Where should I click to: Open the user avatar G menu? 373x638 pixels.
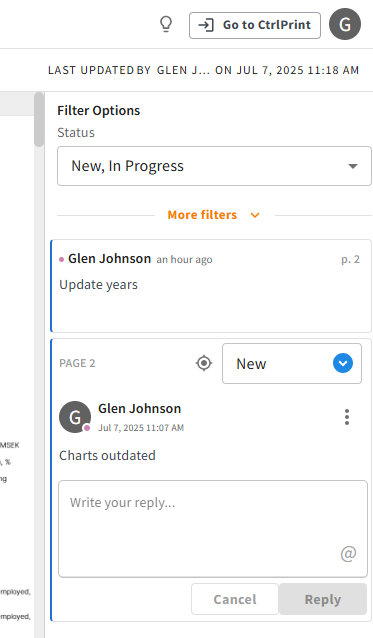345,24
